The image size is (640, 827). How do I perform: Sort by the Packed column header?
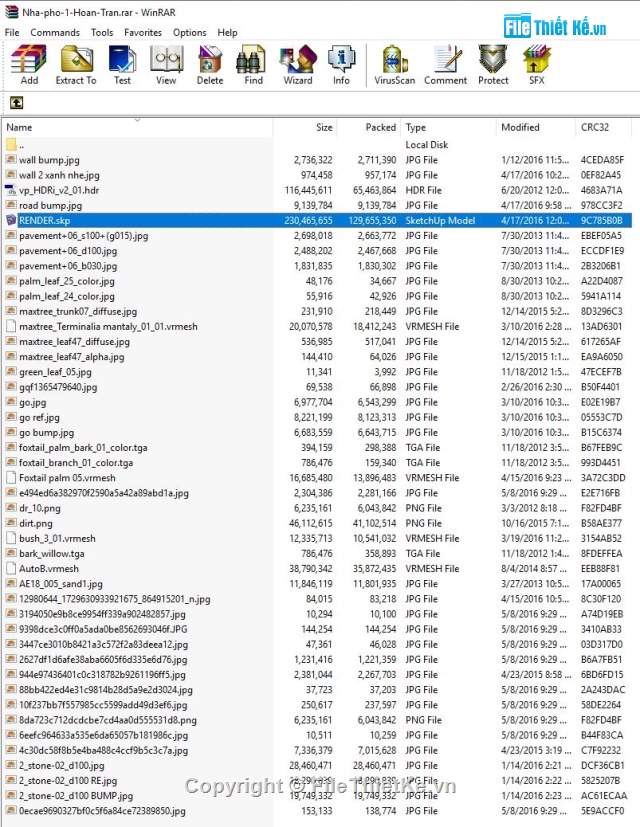click(x=369, y=127)
